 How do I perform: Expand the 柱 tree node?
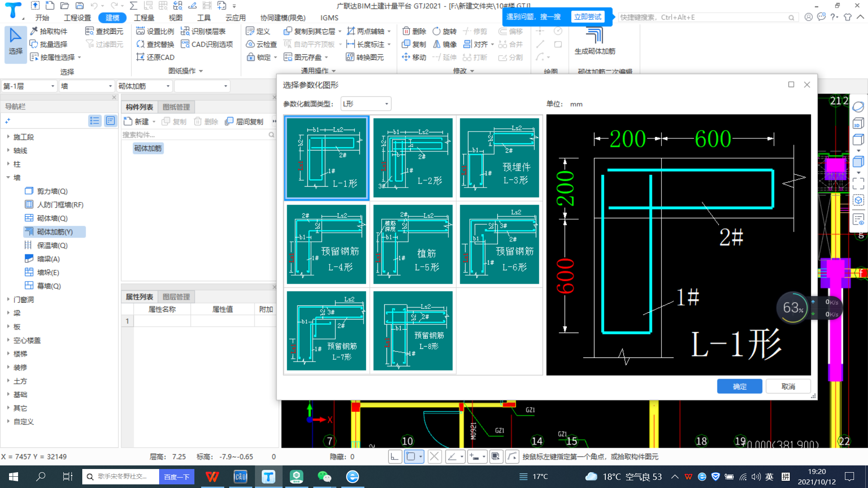click(x=8, y=164)
